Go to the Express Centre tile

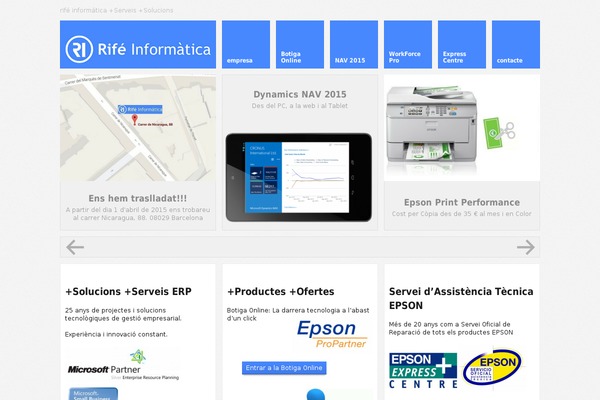pyautogui.click(x=461, y=44)
